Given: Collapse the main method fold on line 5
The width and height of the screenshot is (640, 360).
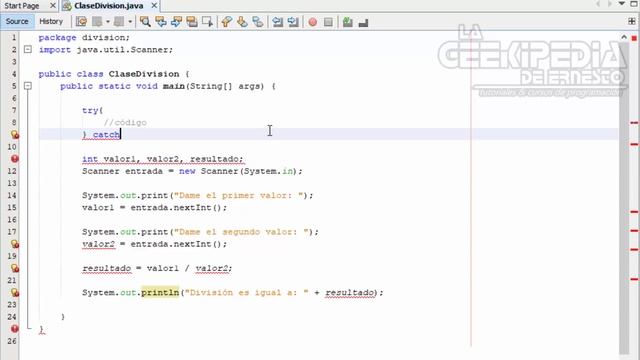Looking at the screenshot, I should (28, 86).
